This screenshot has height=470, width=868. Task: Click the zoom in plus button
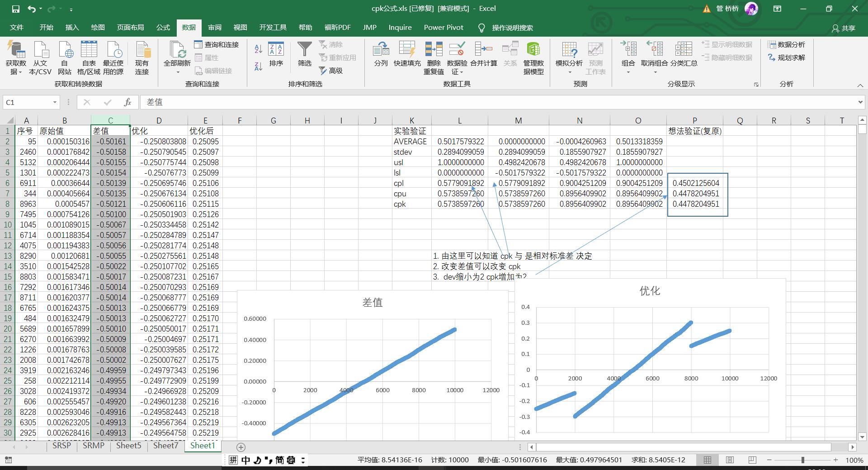pyautogui.click(x=835, y=460)
